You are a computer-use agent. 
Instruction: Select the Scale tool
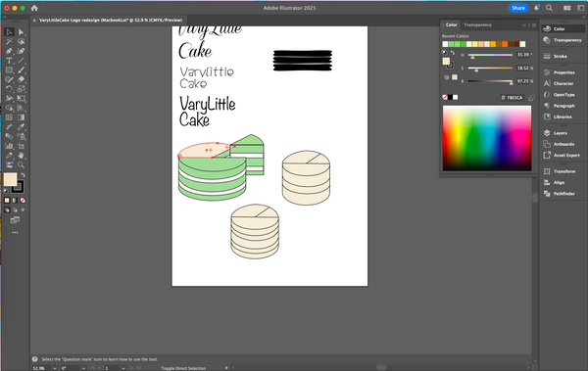21,89
